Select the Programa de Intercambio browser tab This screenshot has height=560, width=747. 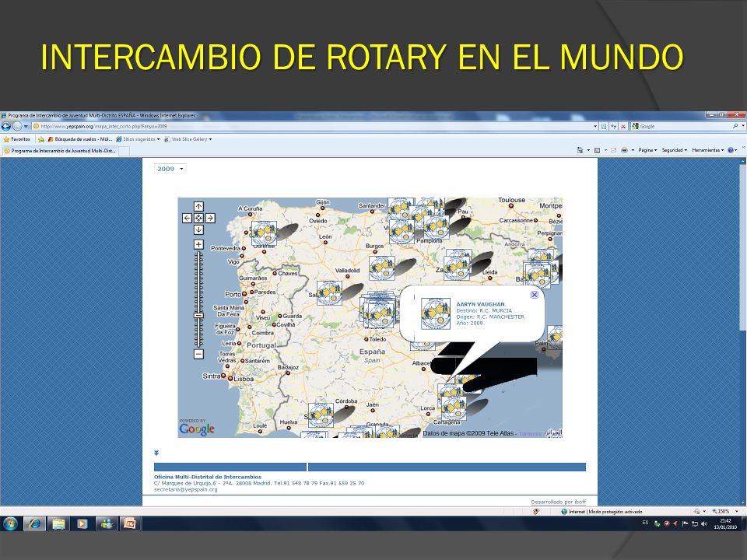coord(60,150)
